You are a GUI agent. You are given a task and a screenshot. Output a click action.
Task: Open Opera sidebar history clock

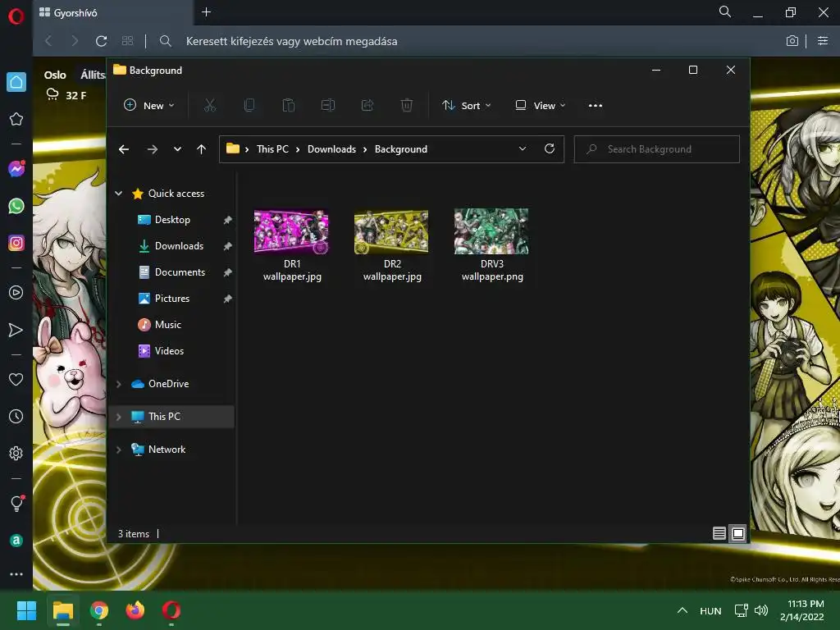click(16, 416)
